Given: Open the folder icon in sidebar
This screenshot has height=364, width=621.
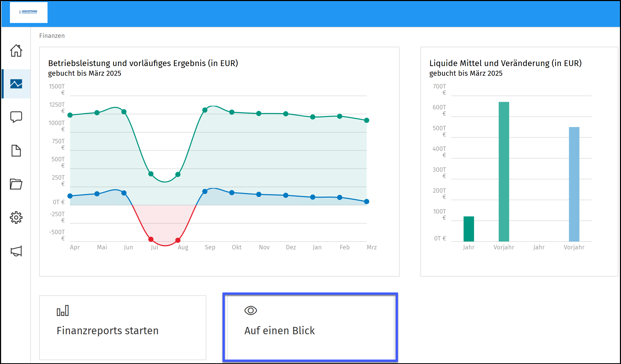Looking at the screenshot, I should (16, 184).
